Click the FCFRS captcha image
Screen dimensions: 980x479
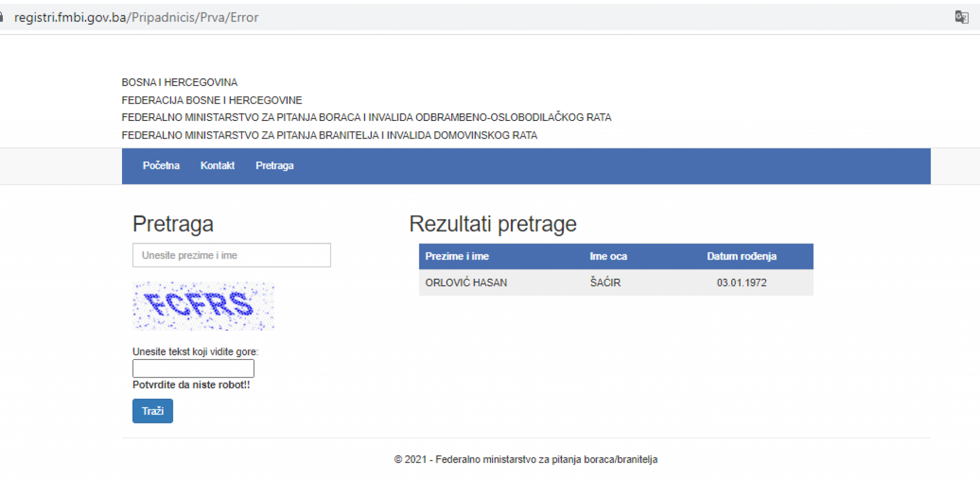203,306
